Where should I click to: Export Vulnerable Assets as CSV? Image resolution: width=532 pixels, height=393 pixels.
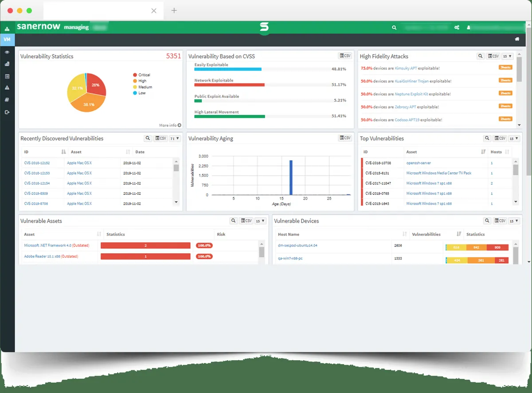click(x=246, y=221)
